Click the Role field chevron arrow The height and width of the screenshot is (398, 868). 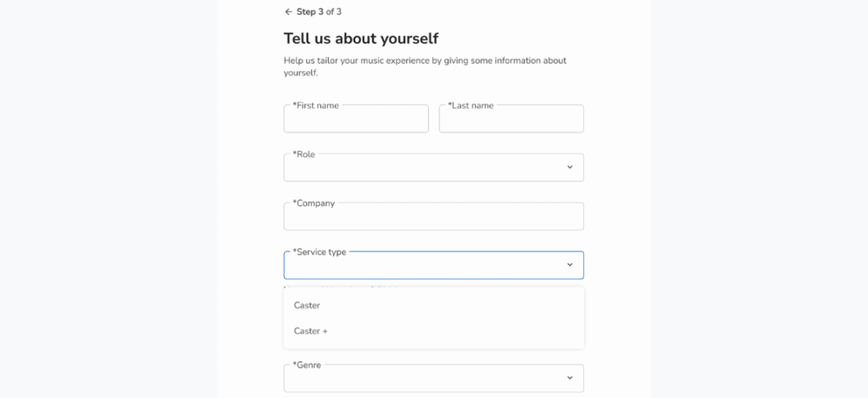pyautogui.click(x=570, y=167)
